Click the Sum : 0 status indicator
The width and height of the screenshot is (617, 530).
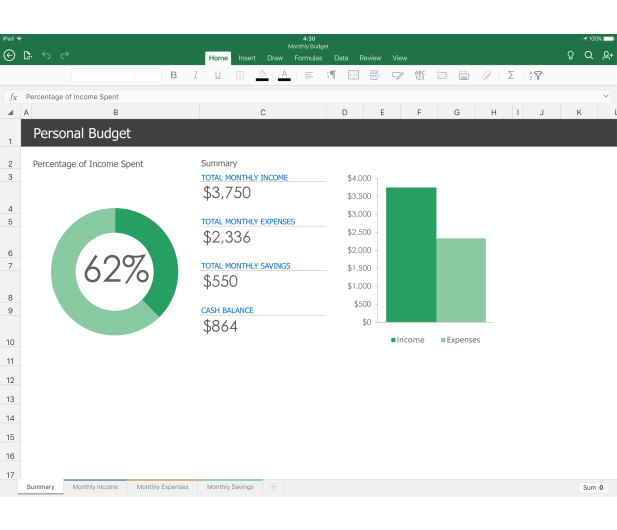tap(593, 488)
